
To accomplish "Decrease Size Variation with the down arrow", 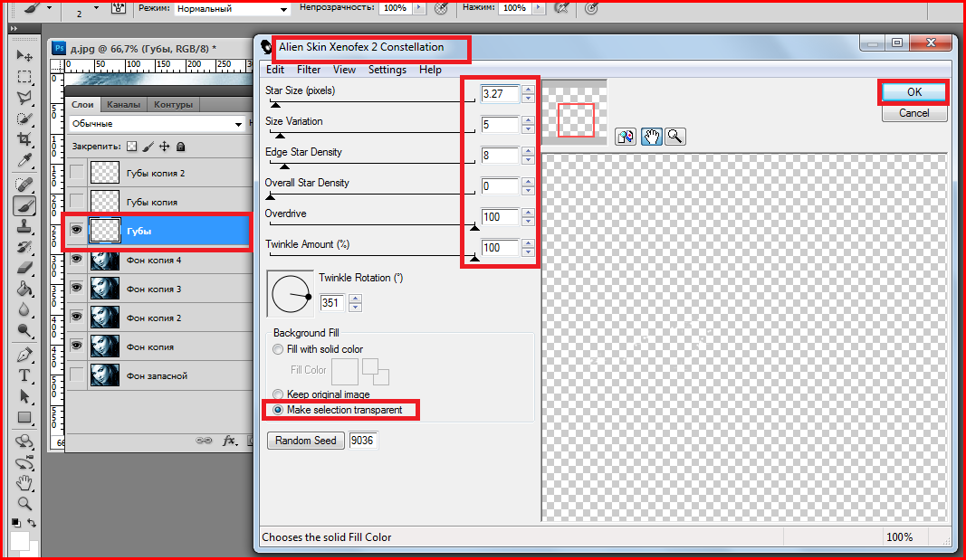I will 528,128.
